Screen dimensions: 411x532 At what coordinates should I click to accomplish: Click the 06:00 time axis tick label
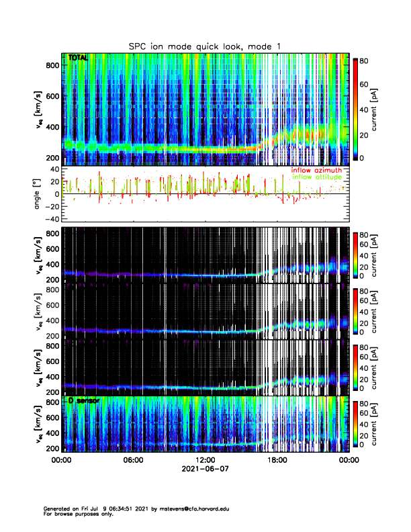pos(133,461)
